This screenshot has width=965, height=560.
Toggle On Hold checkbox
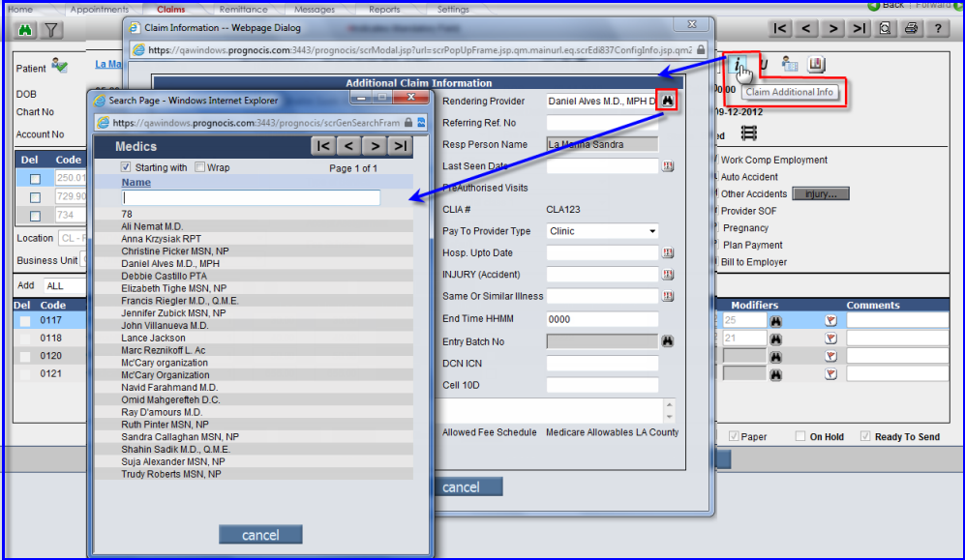(x=800, y=436)
